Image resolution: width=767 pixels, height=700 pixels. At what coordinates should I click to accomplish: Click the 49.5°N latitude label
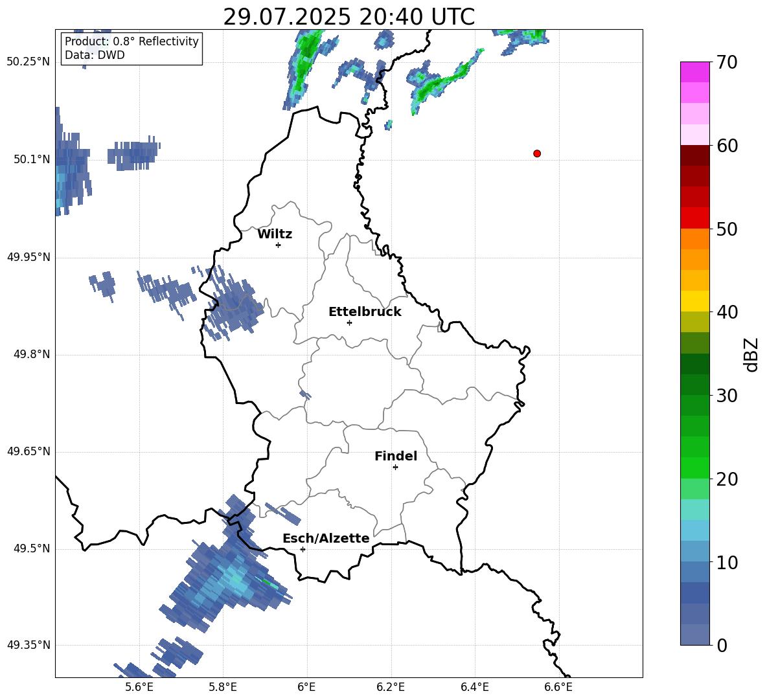(x=32, y=548)
